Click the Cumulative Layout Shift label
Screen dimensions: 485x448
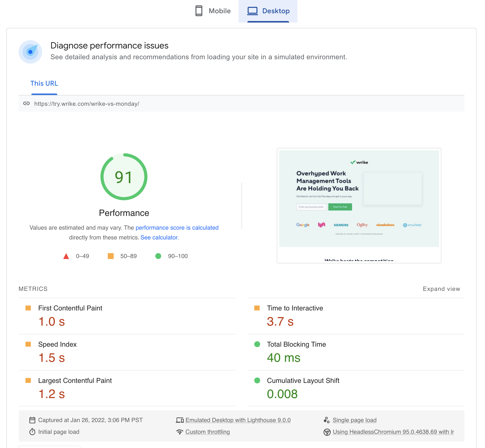(303, 380)
